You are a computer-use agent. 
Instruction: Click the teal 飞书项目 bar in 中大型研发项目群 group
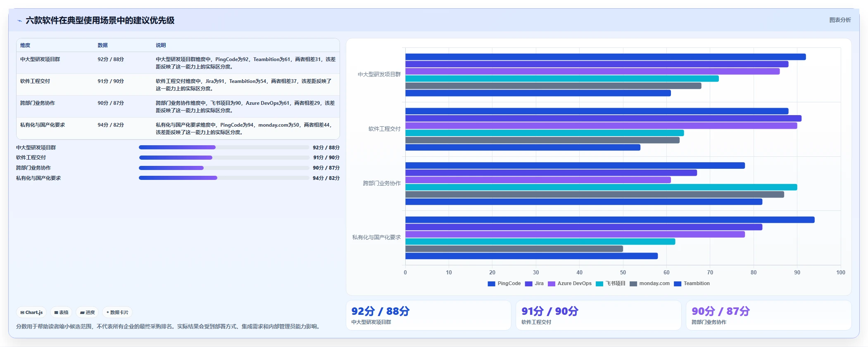point(562,78)
